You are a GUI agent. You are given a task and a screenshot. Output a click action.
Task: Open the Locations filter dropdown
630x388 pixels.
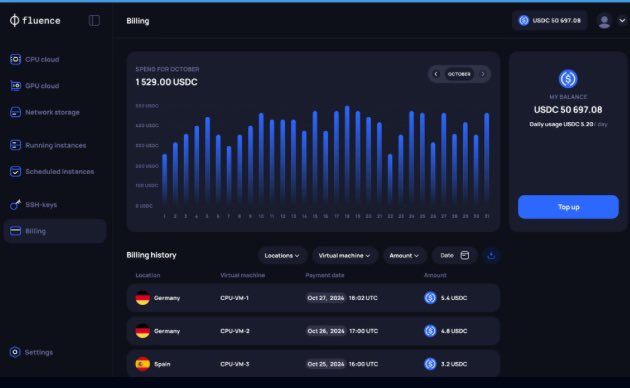point(282,255)
